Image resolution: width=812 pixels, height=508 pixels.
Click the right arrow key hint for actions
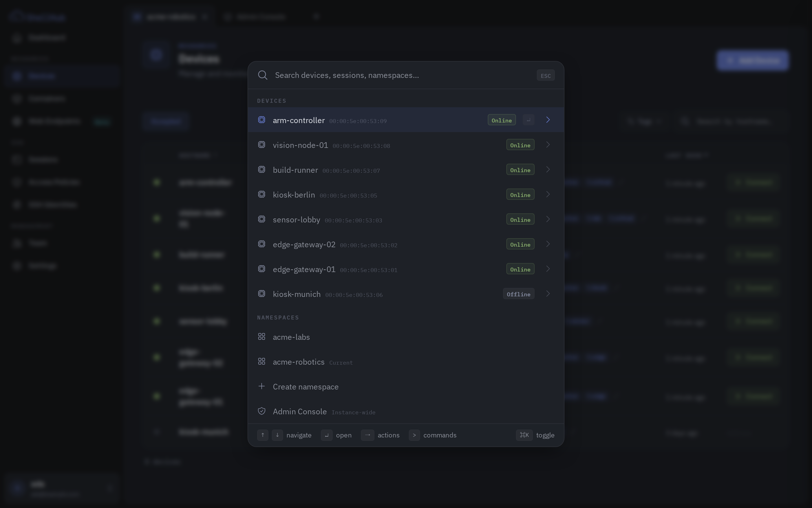point(367,435)
